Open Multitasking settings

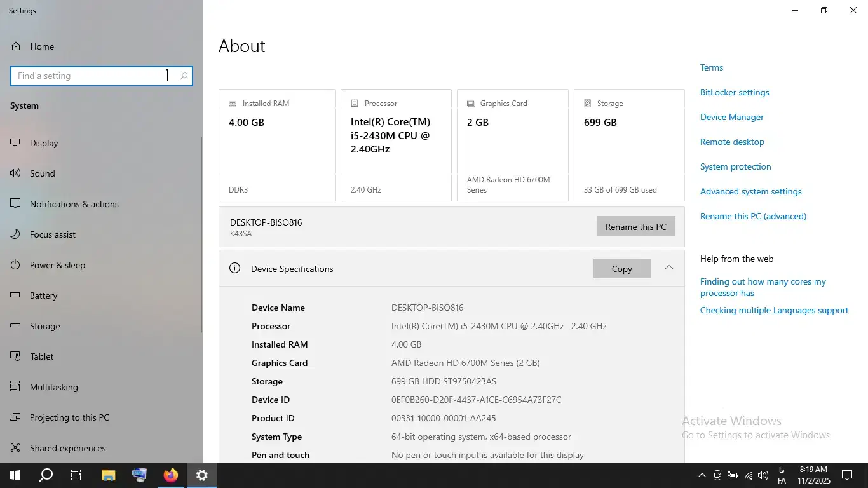coord(53,387)
